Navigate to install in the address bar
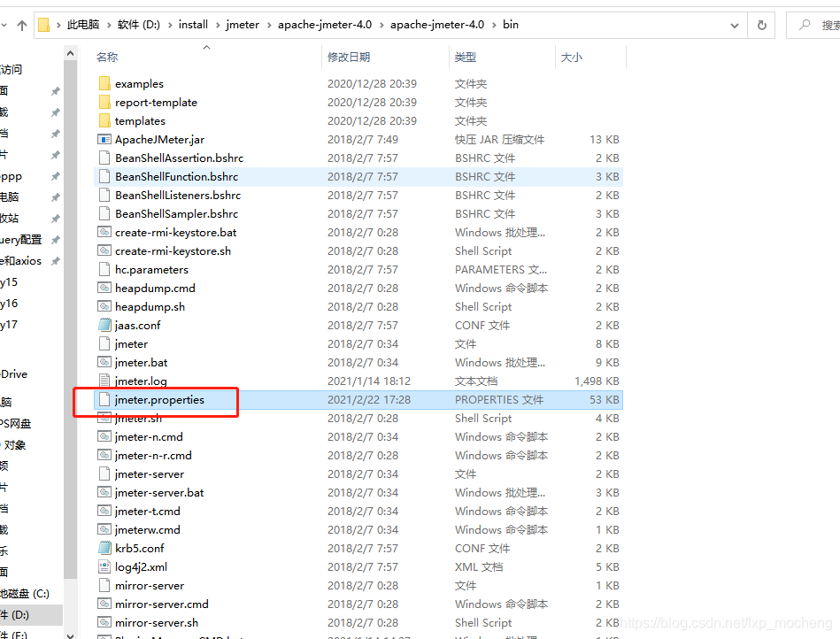Viewport: 840px width, 639px height. coord(193,25)
